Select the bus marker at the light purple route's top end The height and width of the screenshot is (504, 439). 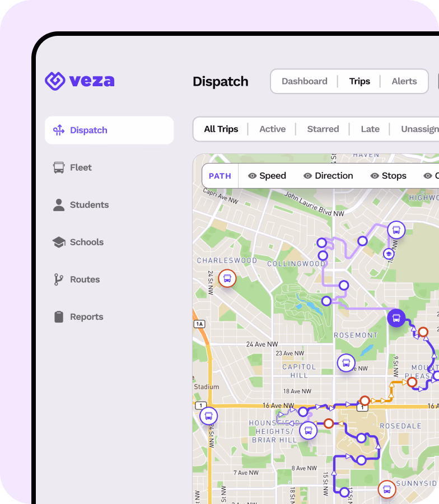coord(396,230)
